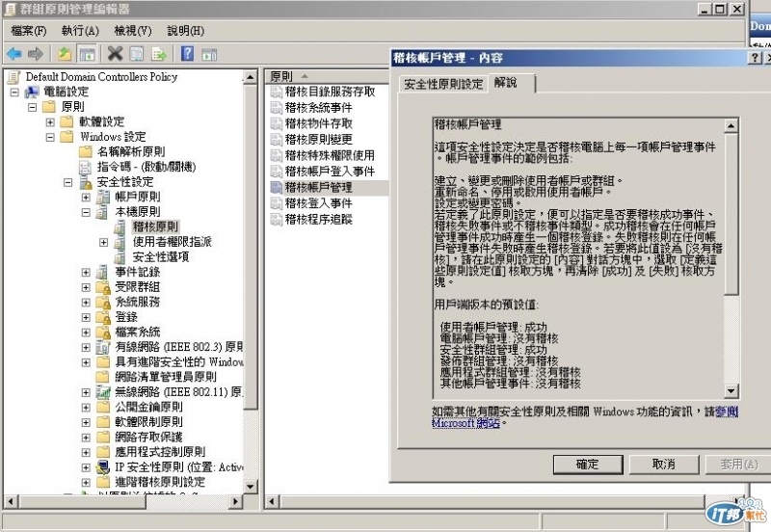This screenshot has width=771, height=532.
Task: Collapse the 電腦設定 tree node
Action: point(14,92)
